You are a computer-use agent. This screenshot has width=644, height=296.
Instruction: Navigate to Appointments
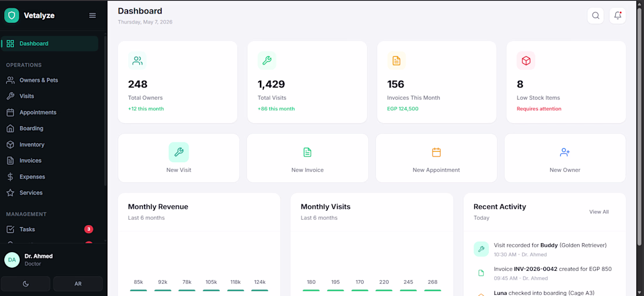click(x=50, y=112)
